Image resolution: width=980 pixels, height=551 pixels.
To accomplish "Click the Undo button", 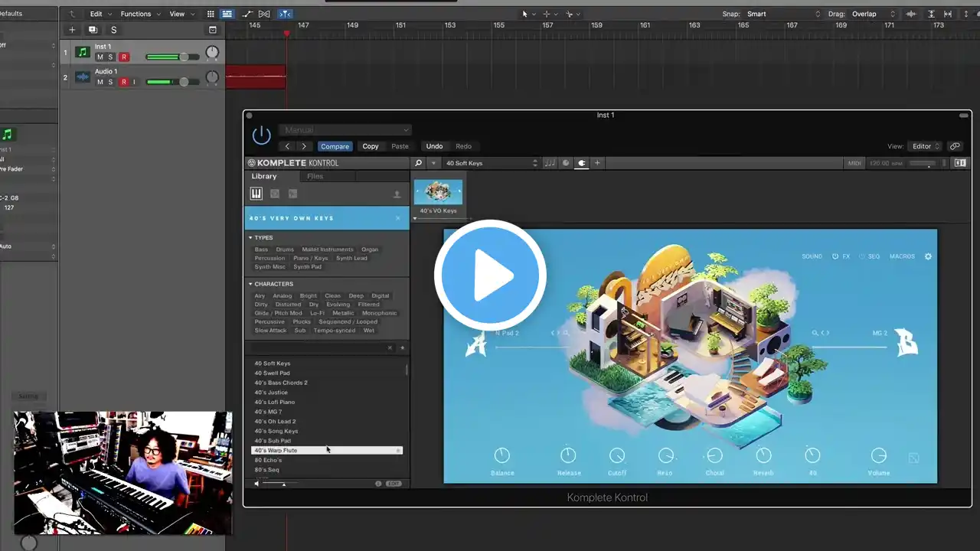I will point(434,146).
